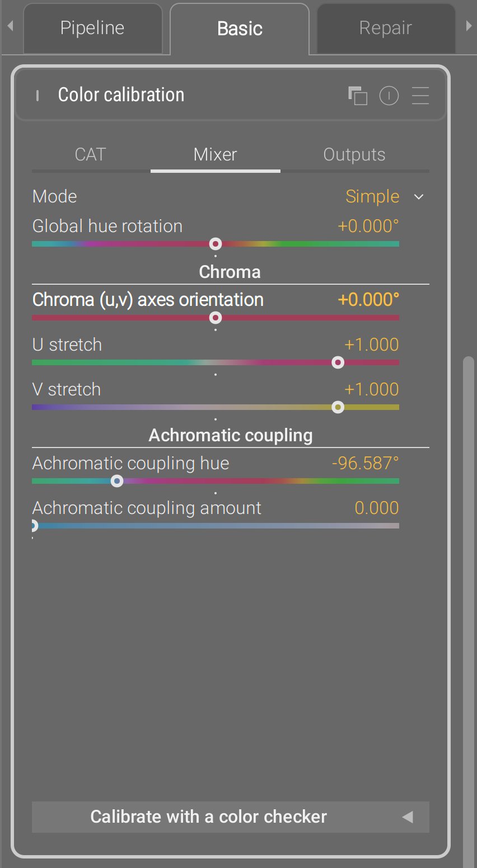The height and width of the screenshot is (868, 477).
Task: Click the Global hue rotation slider handle
Action: point(216,244)
